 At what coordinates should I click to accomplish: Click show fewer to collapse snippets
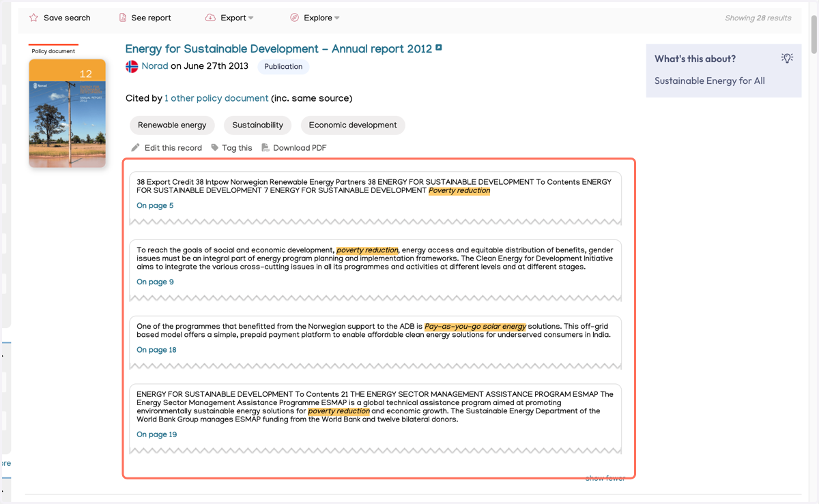(x=605, y=478)
